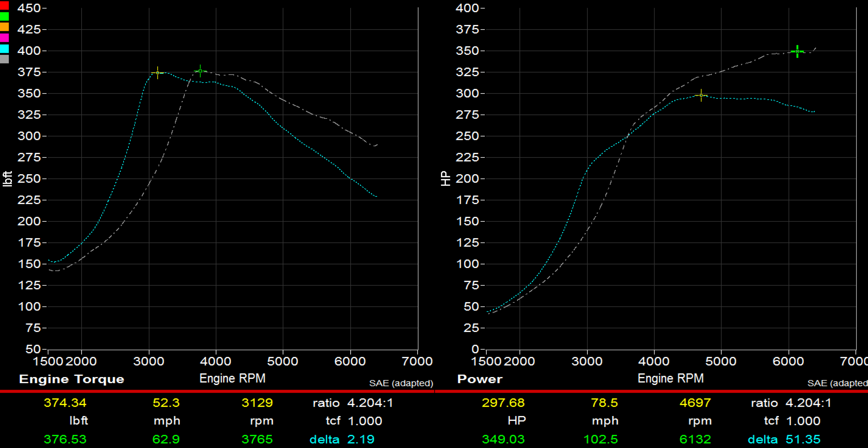Select the orange run color swatch
868x448 pixels.
point(4,27)
